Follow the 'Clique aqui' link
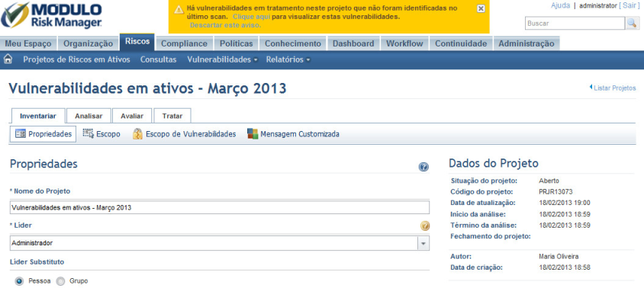The height and width of the screenshot is (288, 644). tap(251, 17)
